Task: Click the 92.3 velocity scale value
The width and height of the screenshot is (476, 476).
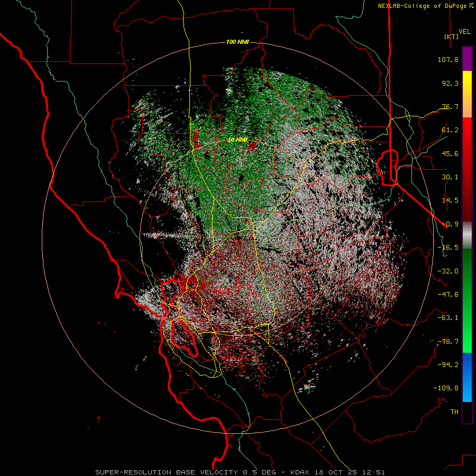Action: pyautogui.click(x=450, y=83)
